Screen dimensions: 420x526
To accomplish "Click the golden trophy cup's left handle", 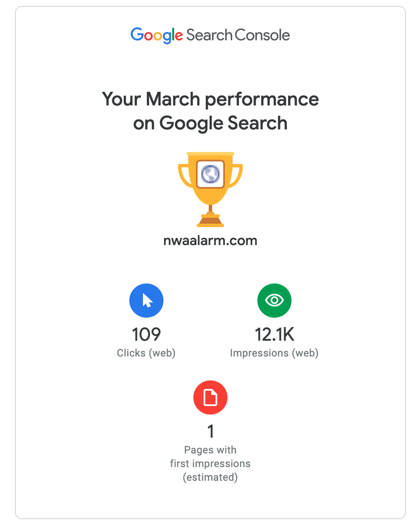I will [184, 176].
